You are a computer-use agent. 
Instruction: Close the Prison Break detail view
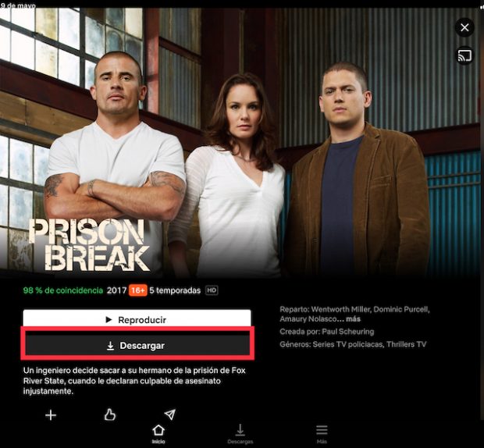(x=464, y=28)
